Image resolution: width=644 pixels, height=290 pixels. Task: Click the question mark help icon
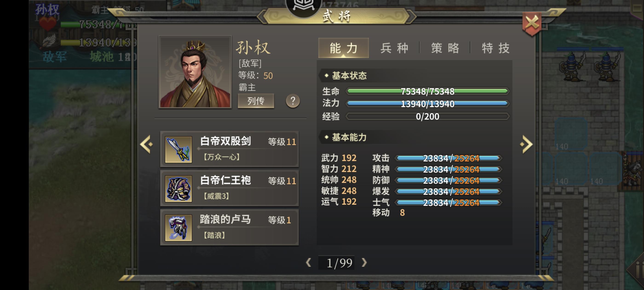[293, 101]
